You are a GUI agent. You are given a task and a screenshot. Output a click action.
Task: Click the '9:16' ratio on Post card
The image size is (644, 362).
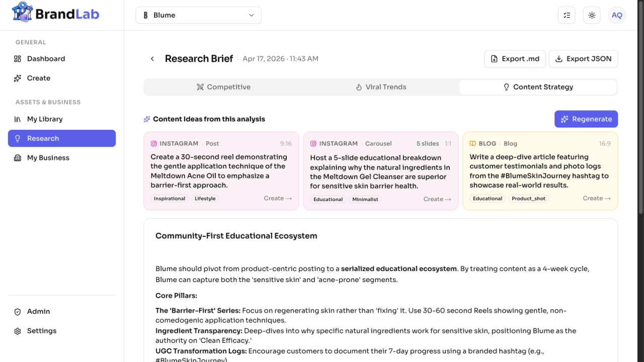286,144
